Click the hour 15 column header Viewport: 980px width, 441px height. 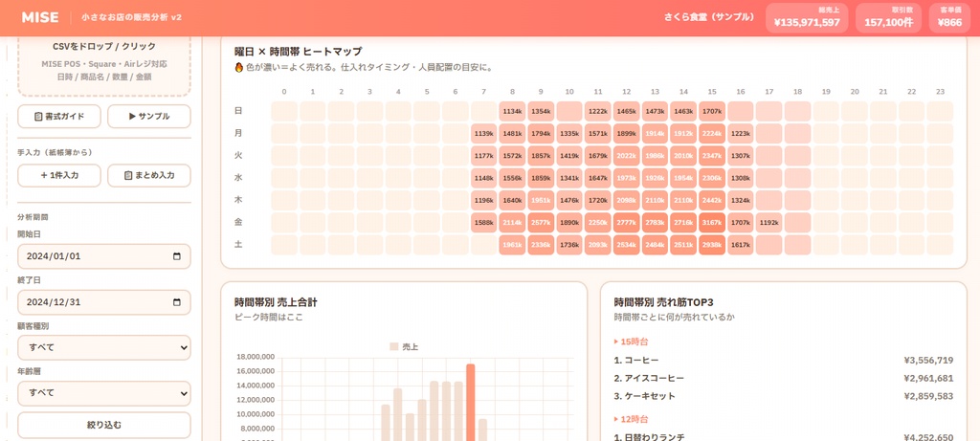click(x=712, y=92)
